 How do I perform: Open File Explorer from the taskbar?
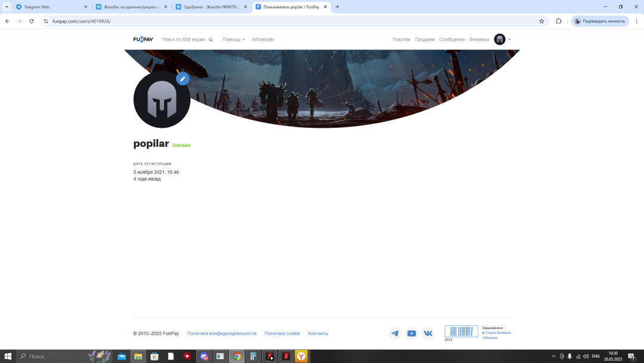[138, 356]
